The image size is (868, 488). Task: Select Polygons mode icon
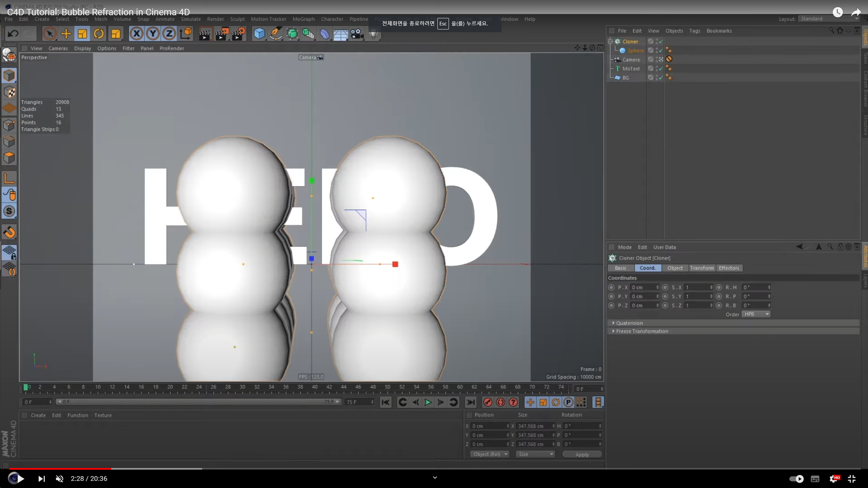(9, 158)
